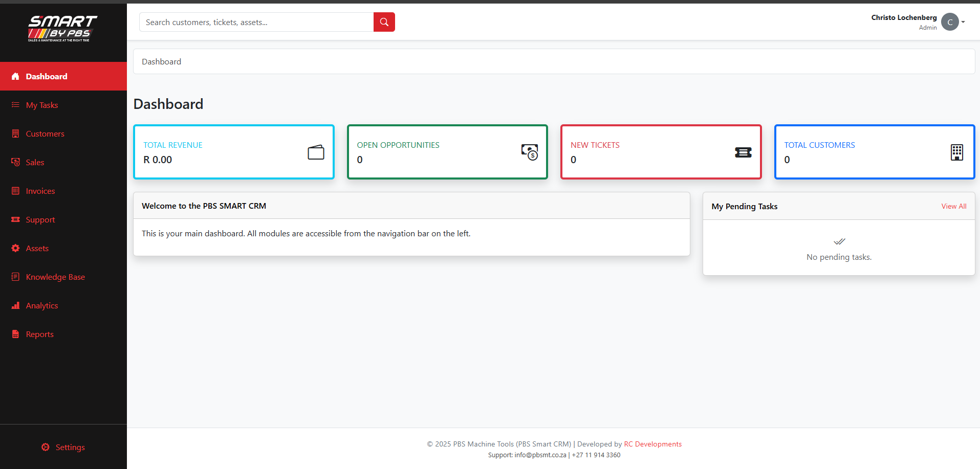The width and height of the screenshot is (980, 469).
Task: Click the wallet icon on Total Revenue card
Action: pos(316,152)
